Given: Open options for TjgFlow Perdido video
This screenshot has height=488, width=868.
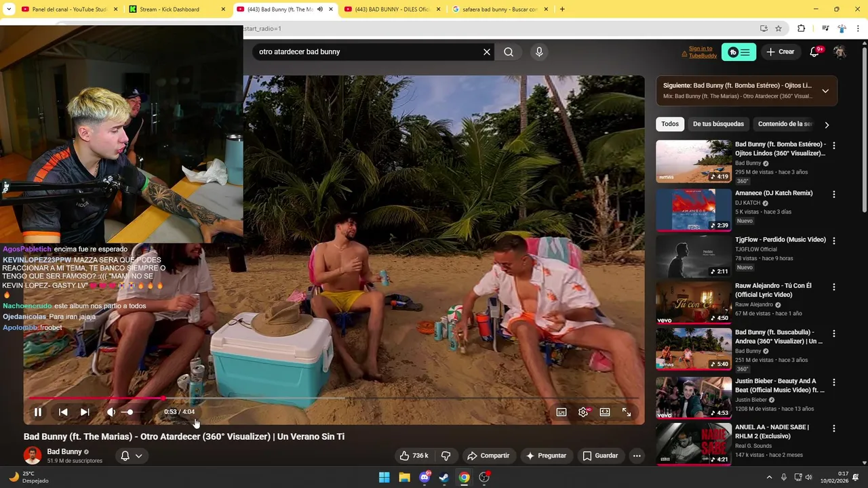Looking at the screenshot, I should pos(833,241).
